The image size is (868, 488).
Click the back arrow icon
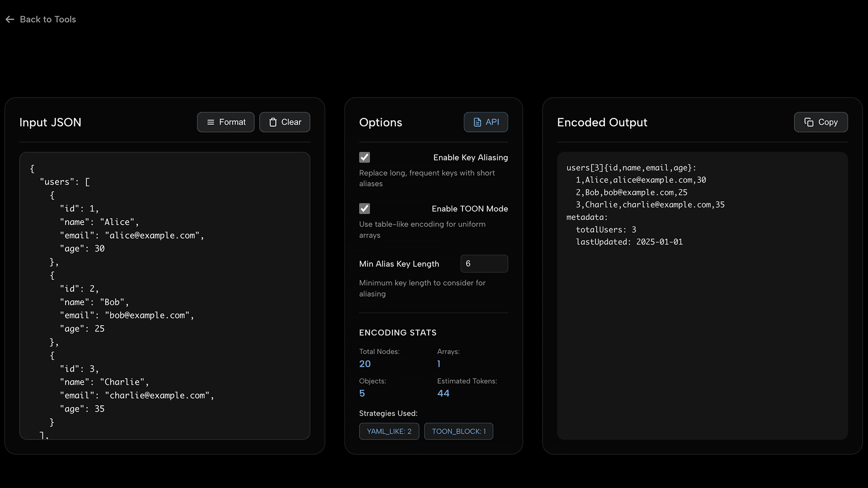[x=10, y=19]
